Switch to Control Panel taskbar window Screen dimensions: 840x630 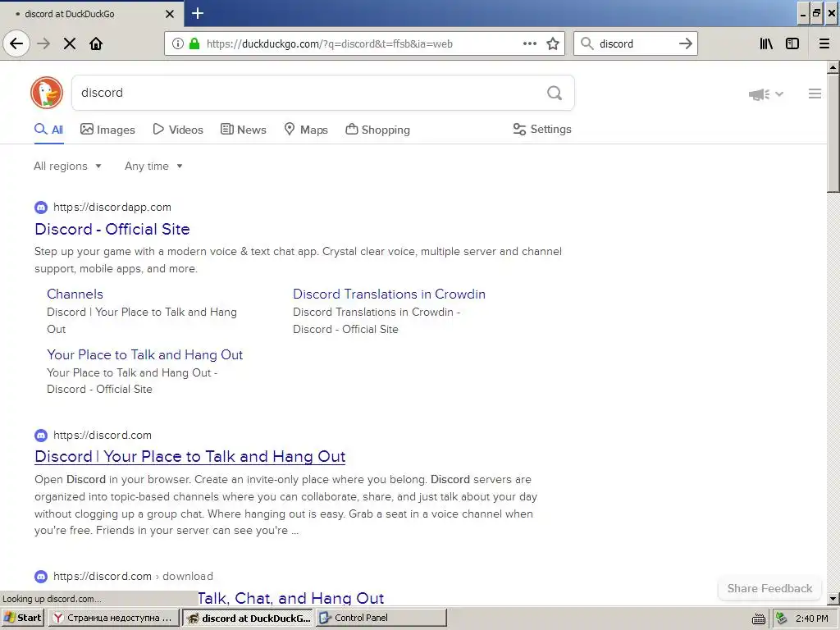tap(381, 618)
